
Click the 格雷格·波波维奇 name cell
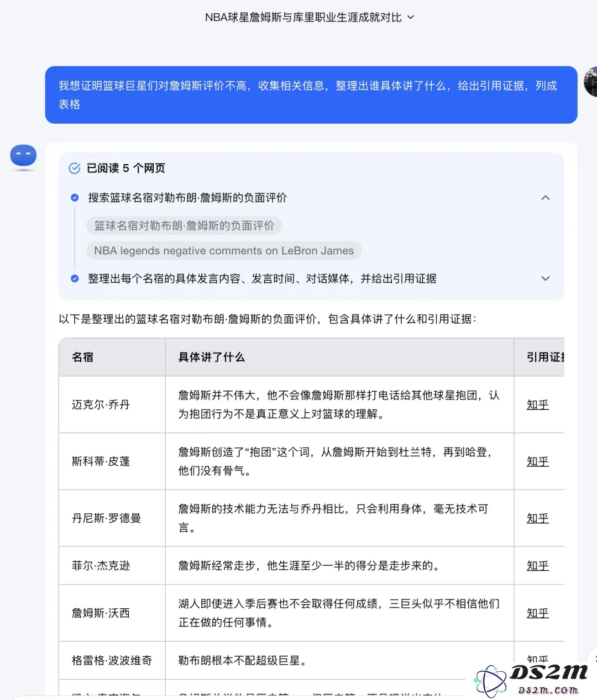[112, 660]
